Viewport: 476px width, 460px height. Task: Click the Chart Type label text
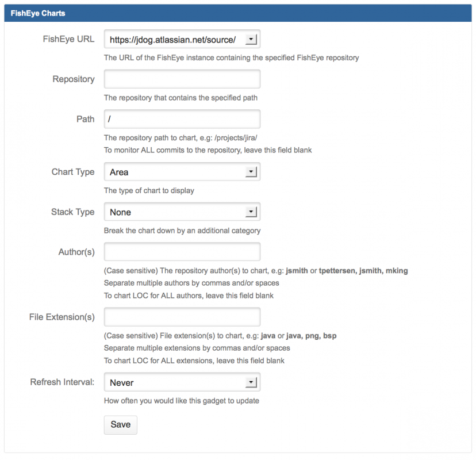point(73,172)
